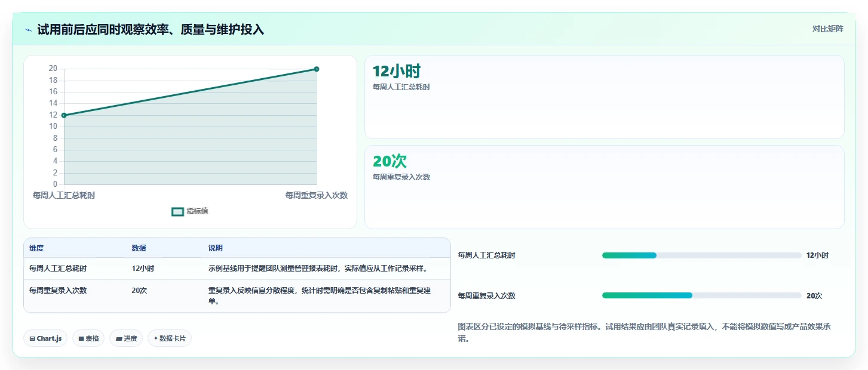Image resolution: width=868 pixels, height=370 pixels.
Task: Click the 每周重复录入次数 progress bar
Action: (x=702, y=295)
